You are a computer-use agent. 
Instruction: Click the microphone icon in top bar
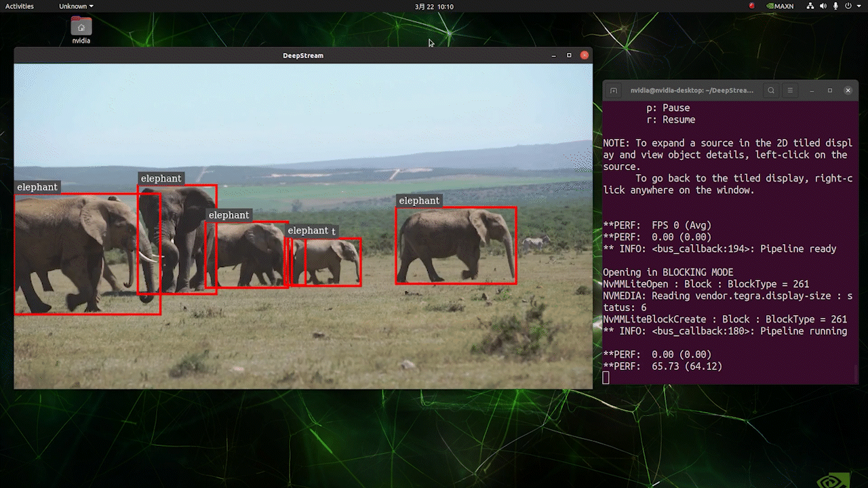(835, 6)
